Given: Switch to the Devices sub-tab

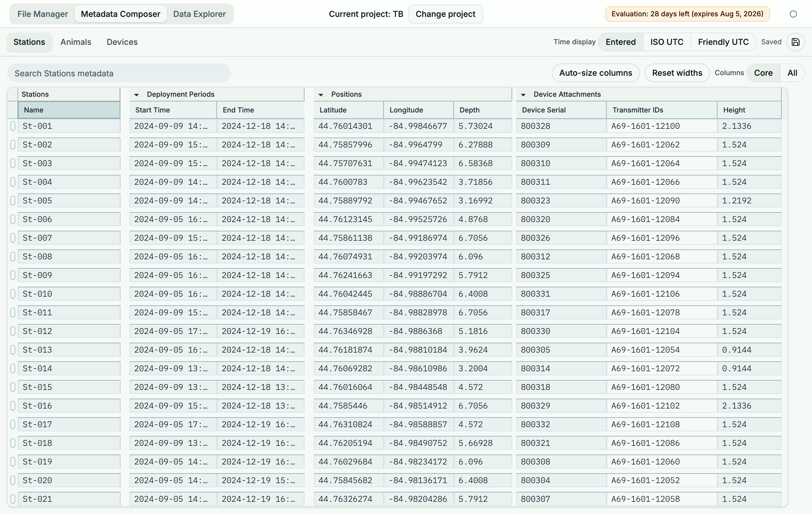Looking at the screenshot, I should coord(122,42).
